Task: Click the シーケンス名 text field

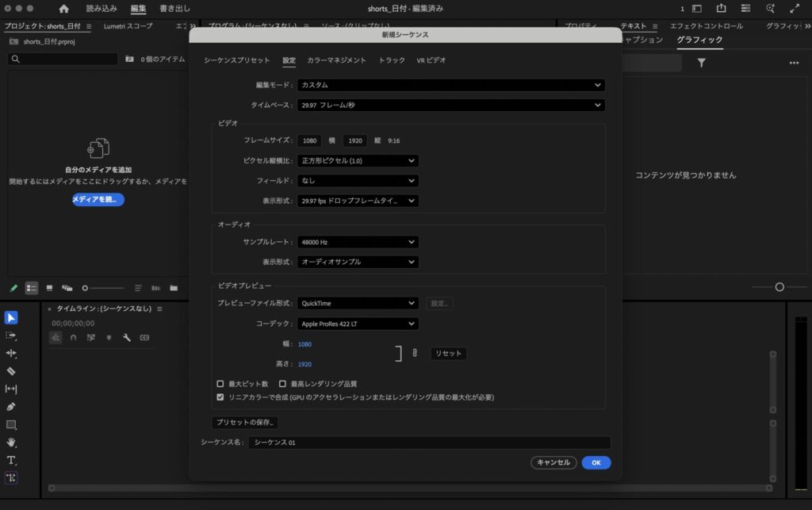Action: click(429, 443)
